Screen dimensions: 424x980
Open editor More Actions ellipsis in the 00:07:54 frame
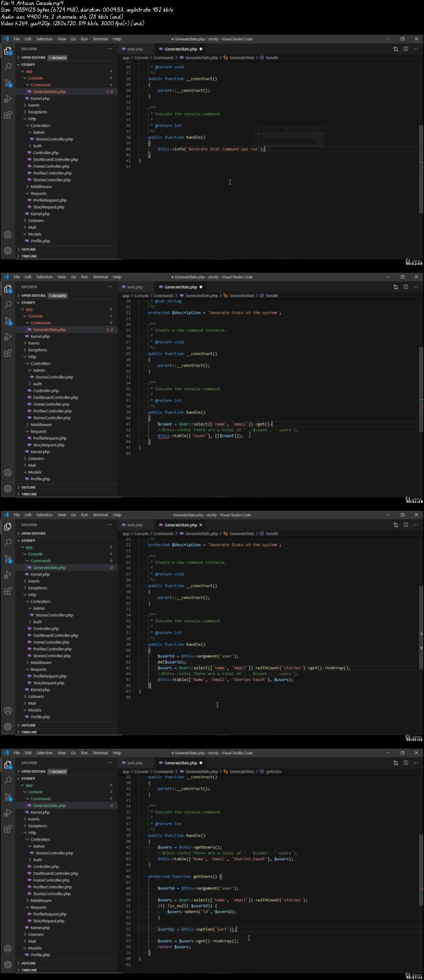416,763
